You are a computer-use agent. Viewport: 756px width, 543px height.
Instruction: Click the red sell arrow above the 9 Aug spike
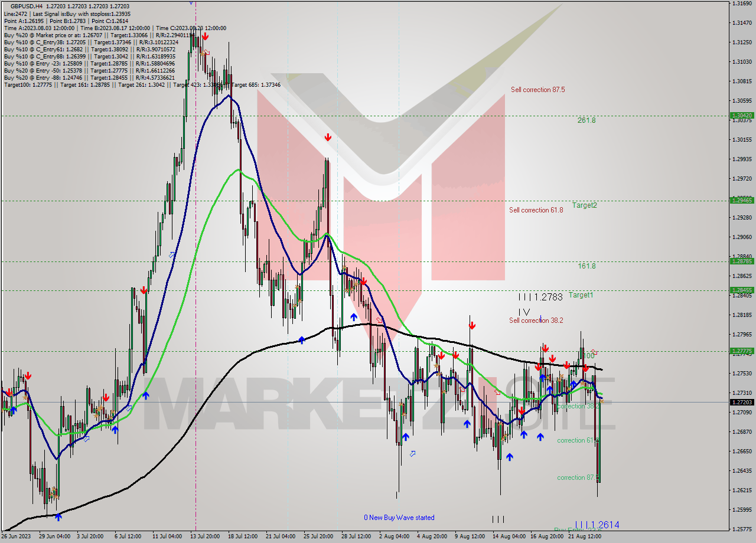[472, 325]
